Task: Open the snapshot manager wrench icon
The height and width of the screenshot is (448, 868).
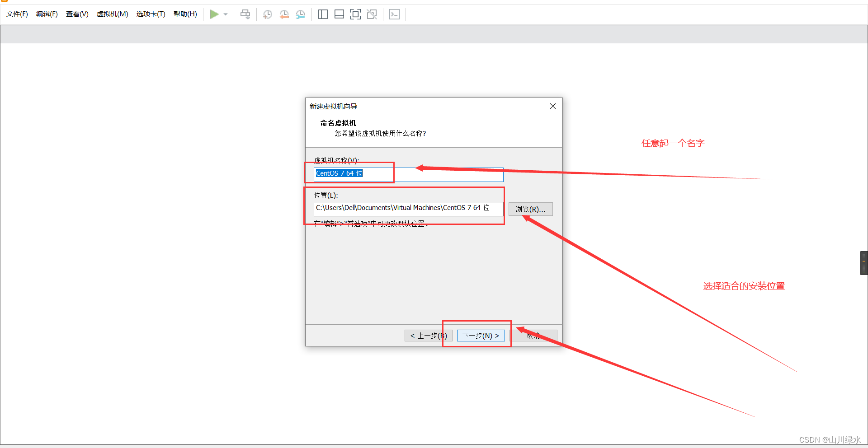Action: pos(301,14)
